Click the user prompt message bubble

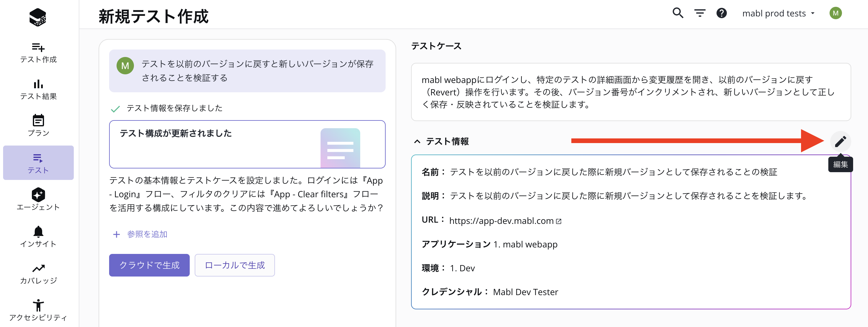pyautogui.click(x=247, y=71)
